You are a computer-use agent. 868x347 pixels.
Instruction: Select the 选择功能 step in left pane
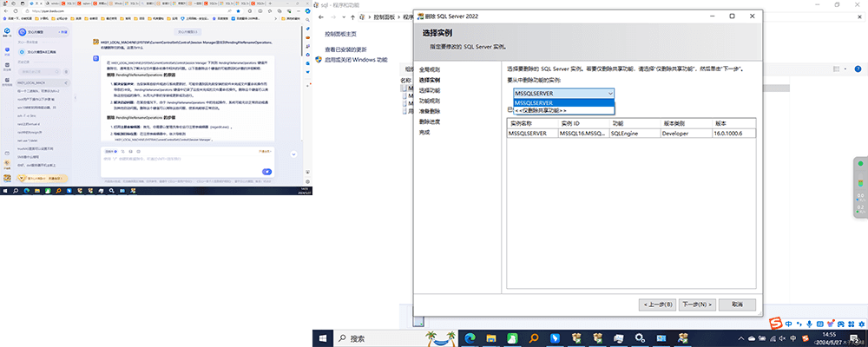pyautogui.click(x=430, y=90)
